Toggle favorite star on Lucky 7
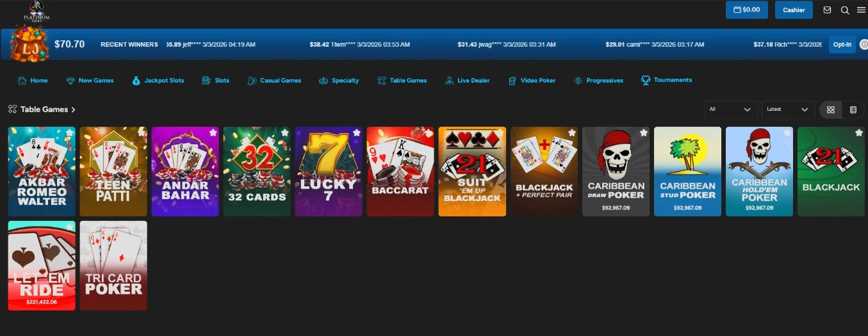868x336 pixels. (x=356, y=132)
